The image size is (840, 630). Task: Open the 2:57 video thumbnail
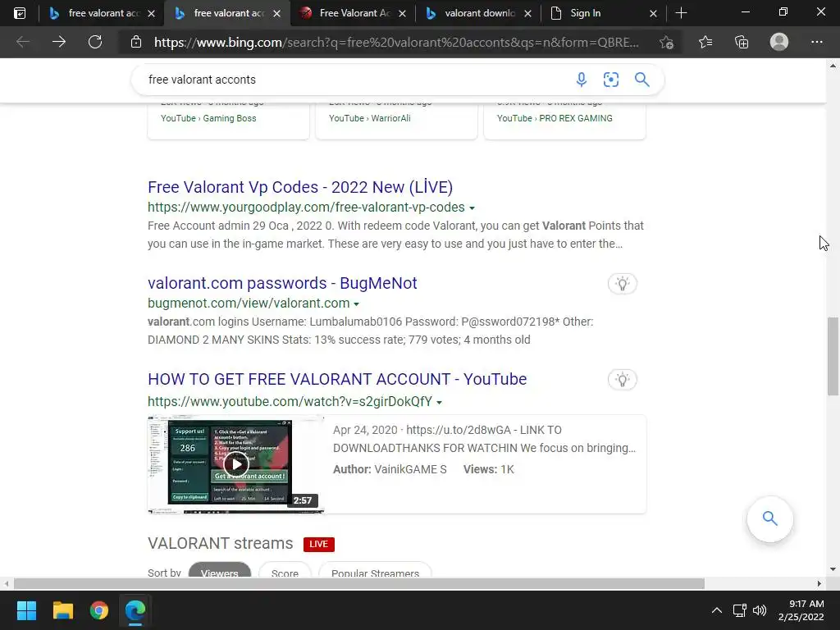point(235,464)
